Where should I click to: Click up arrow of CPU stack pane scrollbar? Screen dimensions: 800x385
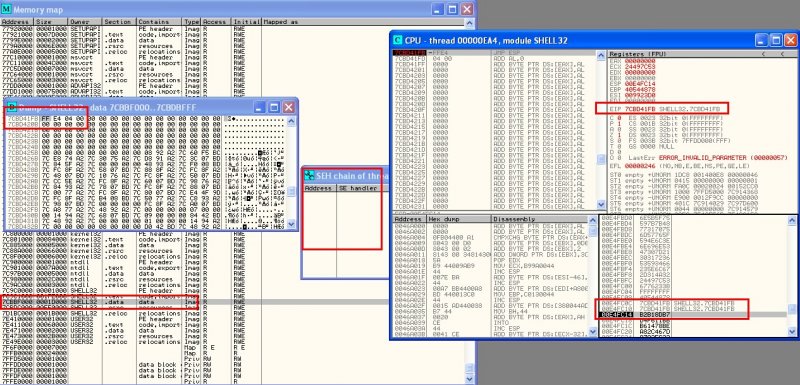791,220
